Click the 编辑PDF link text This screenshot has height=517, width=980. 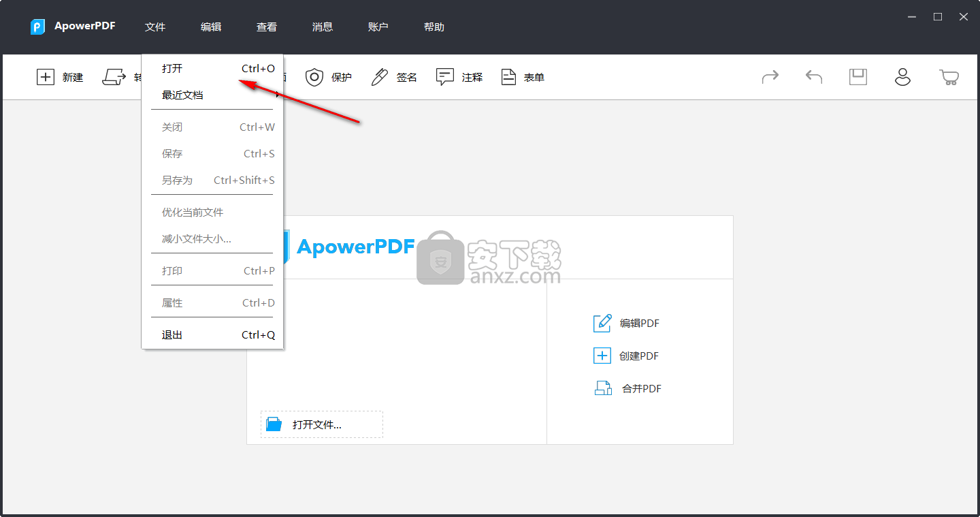(x=640, y=324)
